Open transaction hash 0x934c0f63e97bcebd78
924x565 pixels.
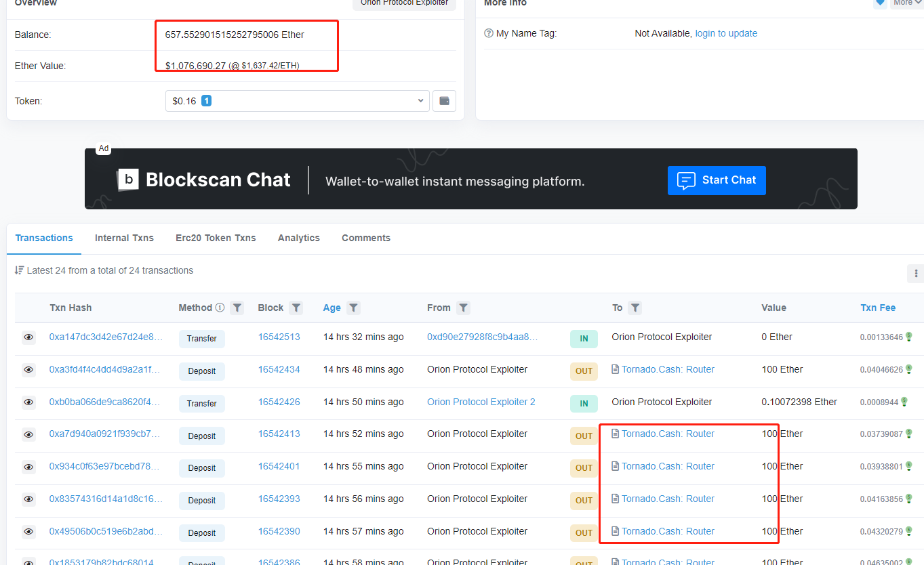pyautogui.click(x=106, y=466)
